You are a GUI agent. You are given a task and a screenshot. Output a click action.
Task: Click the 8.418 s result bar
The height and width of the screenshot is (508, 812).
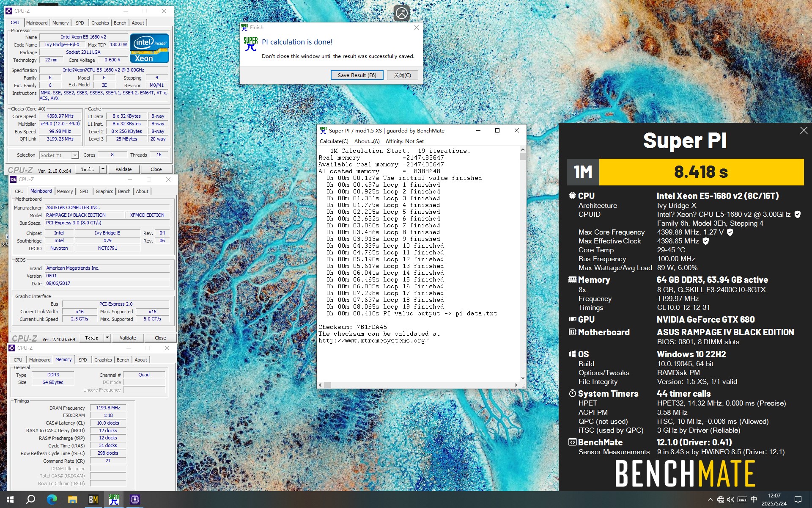click(x=701, y=172)
